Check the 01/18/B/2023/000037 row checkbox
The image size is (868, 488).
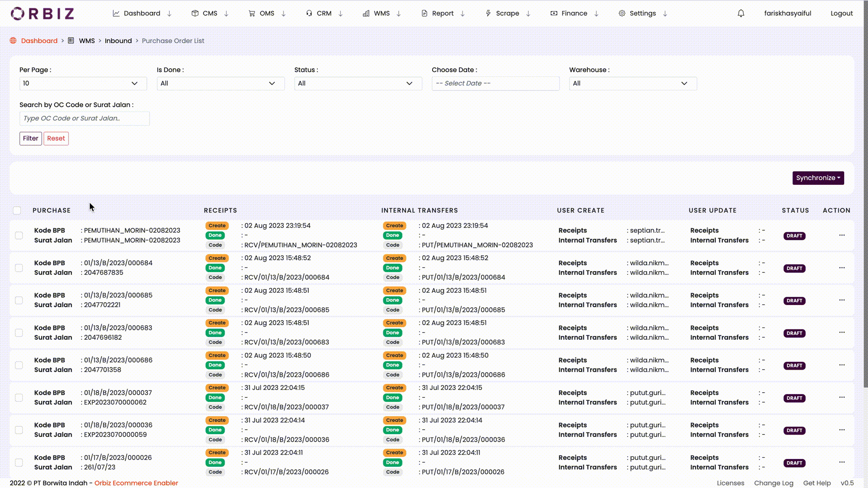[x=19, y=398]
